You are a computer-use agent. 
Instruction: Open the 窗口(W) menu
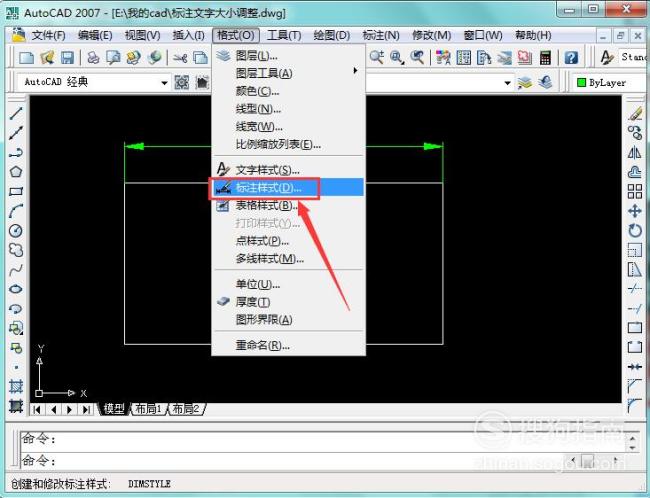pyautogui.click(x=483, y=36)
